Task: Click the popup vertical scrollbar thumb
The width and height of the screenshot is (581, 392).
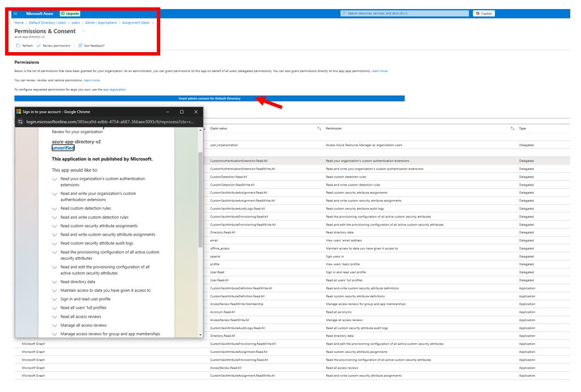Action: point(200,199)
